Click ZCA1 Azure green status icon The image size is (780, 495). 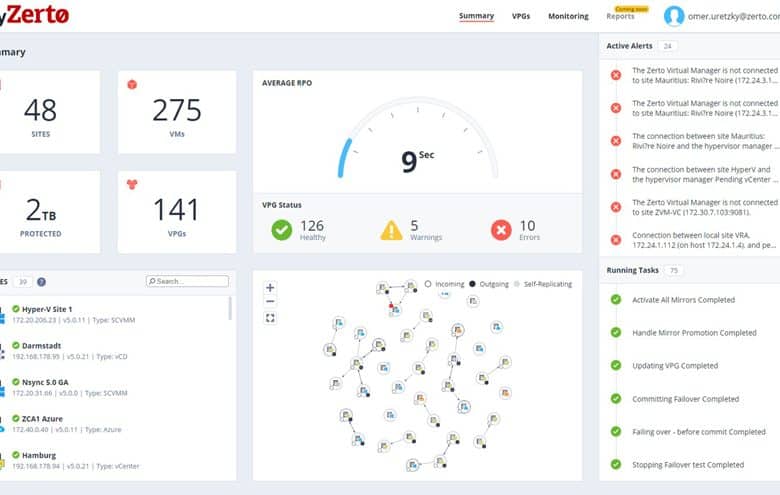click(x=16, y=418)
